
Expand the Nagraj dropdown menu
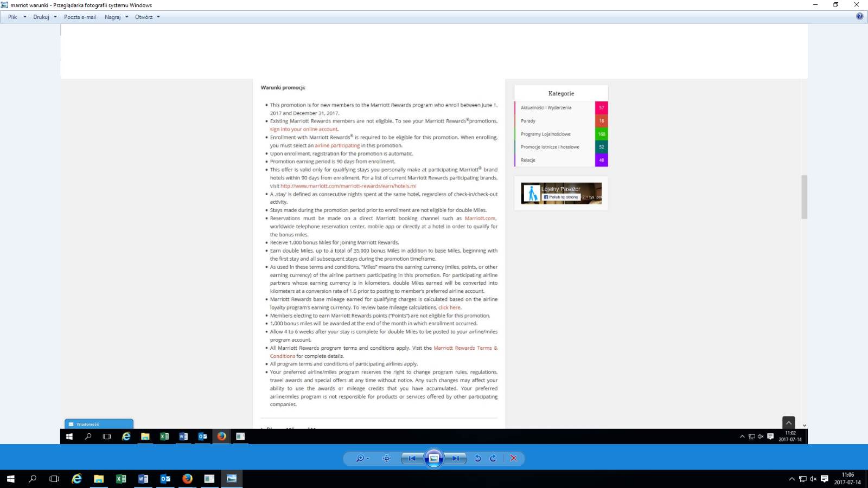pos(117,17)
